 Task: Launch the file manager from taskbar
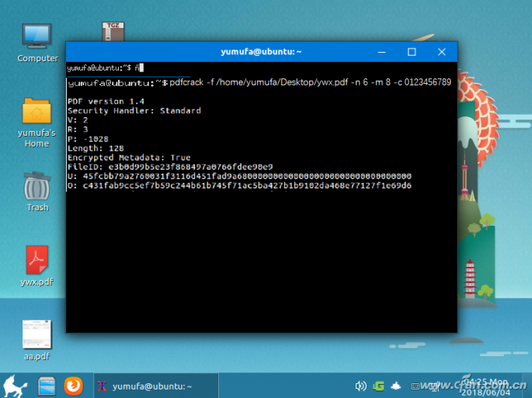pyautogui.click(x=47, y=385)
